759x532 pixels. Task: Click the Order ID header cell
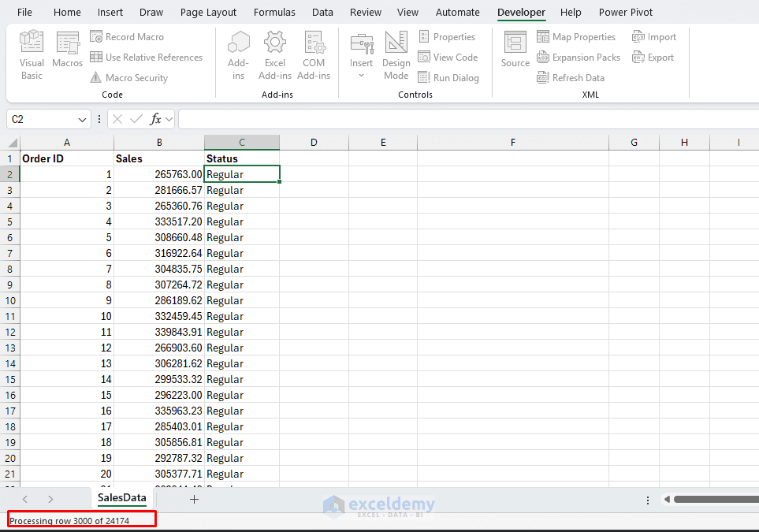(67, 158)
